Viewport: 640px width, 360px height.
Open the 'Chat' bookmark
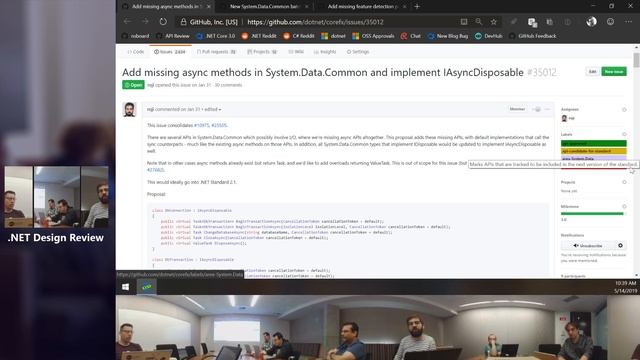(411, 36)
